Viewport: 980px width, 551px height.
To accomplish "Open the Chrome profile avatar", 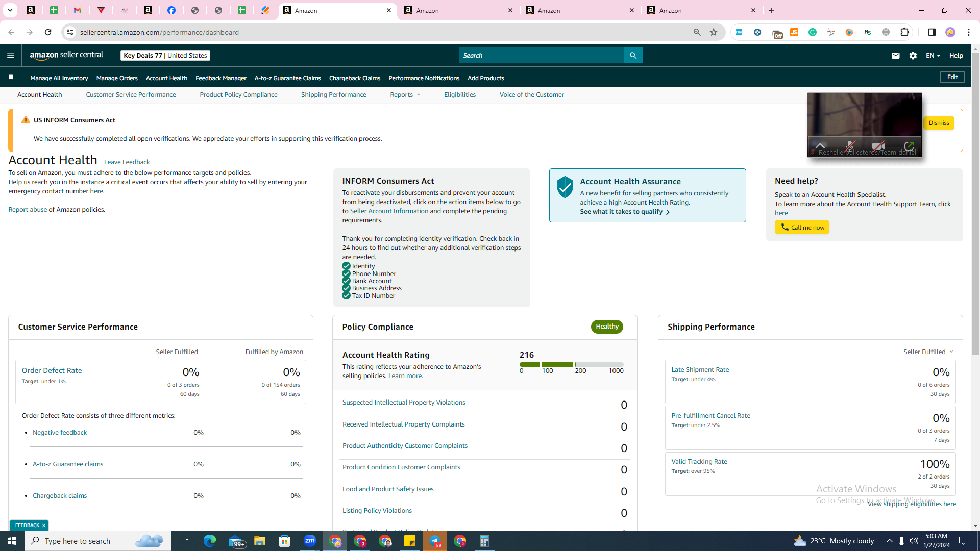I will coord(950,32).
